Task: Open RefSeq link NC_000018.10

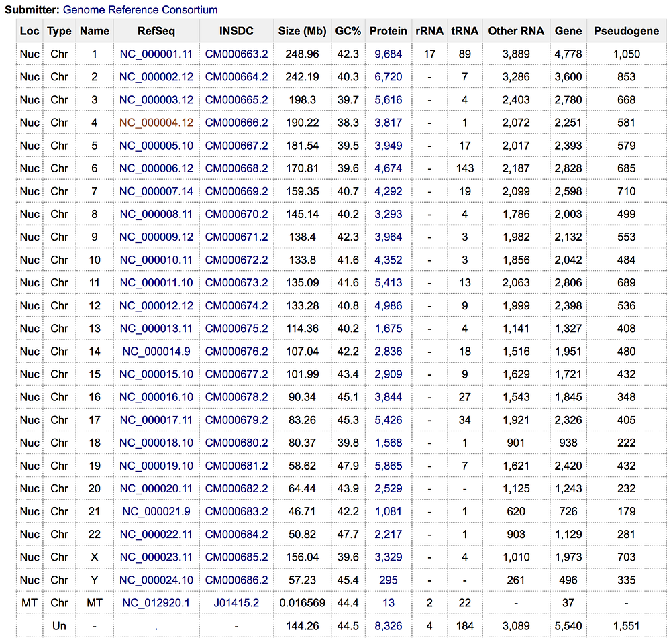Action: point(156,443)
